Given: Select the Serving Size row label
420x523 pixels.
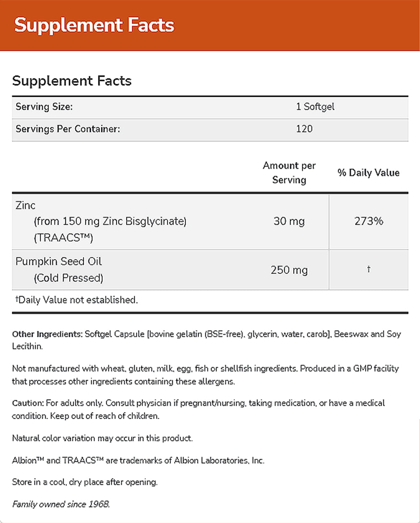Looking at the screenshot, I should coord(44,107).
